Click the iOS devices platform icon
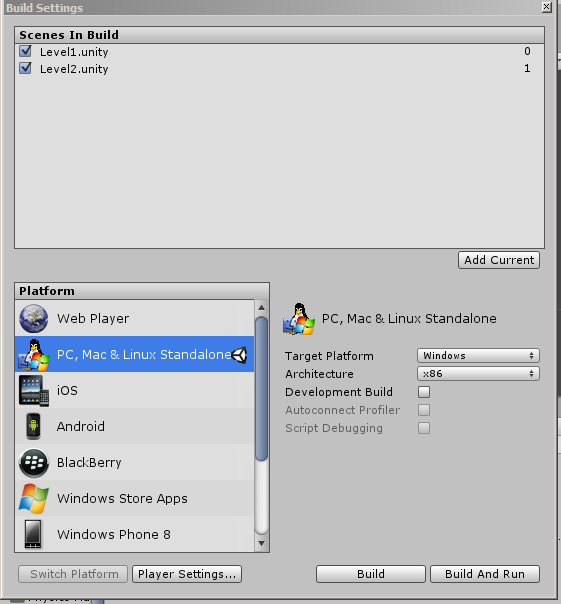 (34, 391)
